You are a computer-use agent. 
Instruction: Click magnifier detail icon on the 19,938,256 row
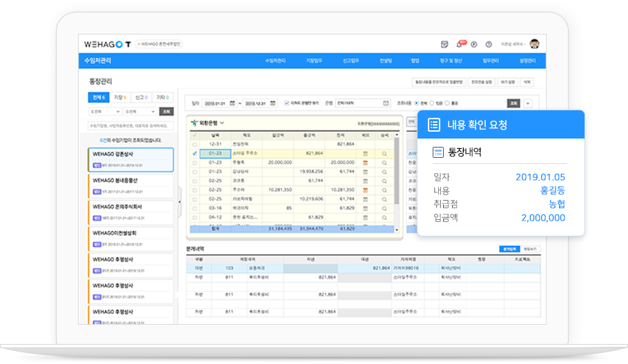(384, 172)
